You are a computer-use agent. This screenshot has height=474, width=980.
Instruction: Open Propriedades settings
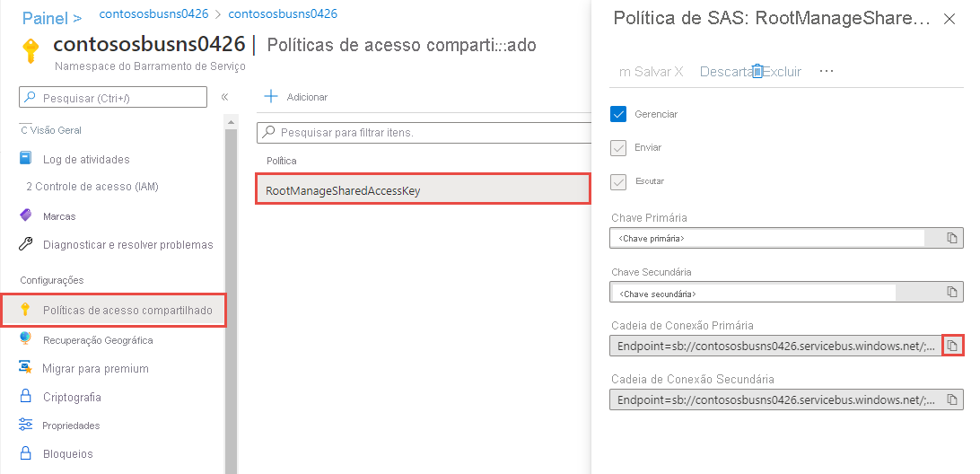71,426
